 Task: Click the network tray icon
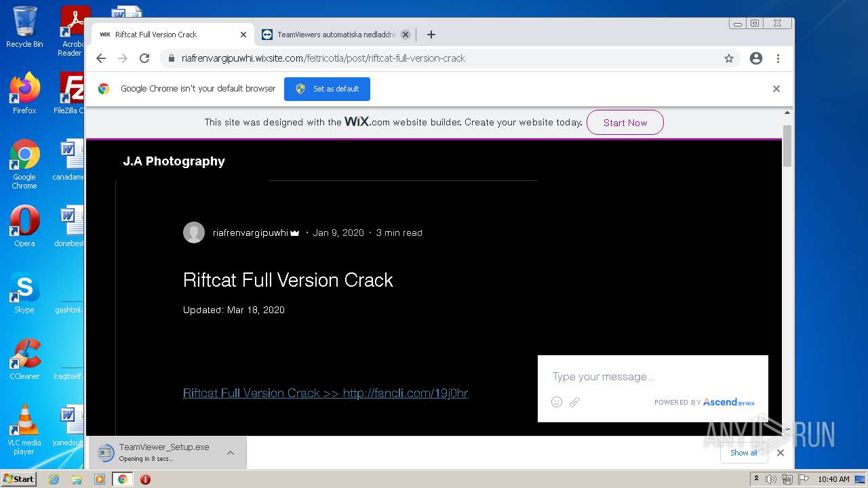pos(787,479)
